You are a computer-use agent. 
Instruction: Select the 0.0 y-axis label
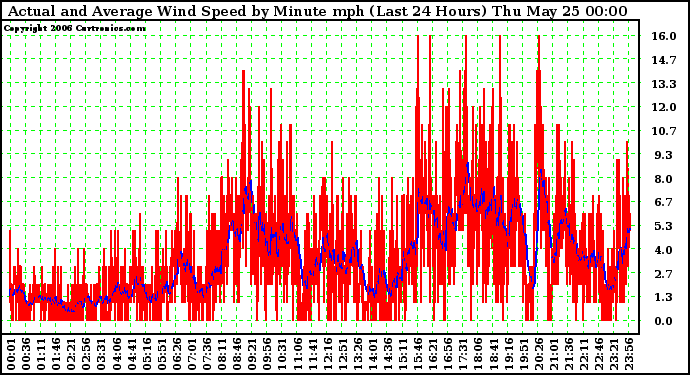click(x=664, y=321)
